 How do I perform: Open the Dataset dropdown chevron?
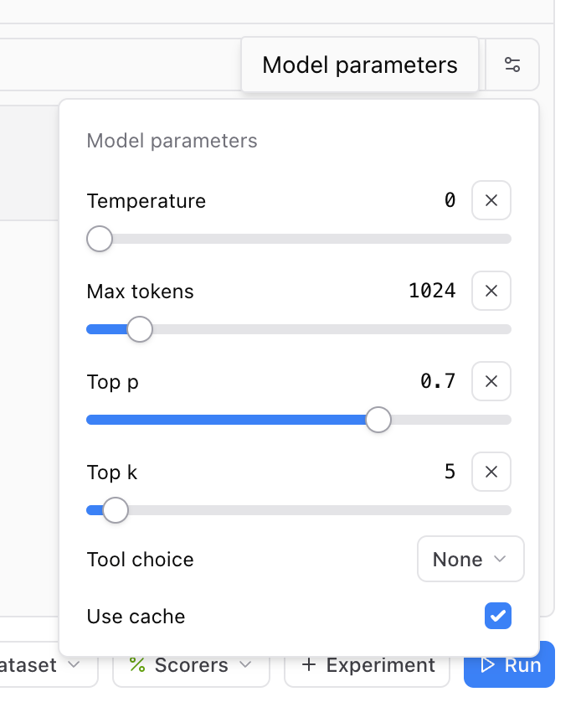[74, 664]
